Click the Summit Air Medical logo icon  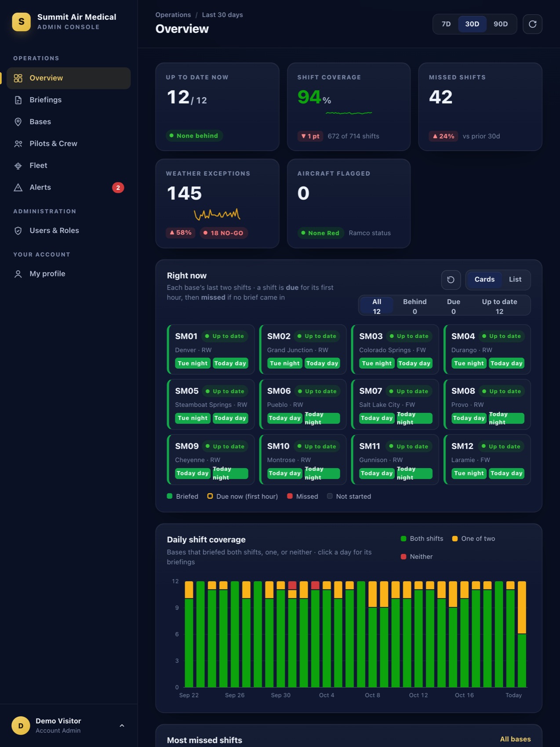tap(21, 22)
